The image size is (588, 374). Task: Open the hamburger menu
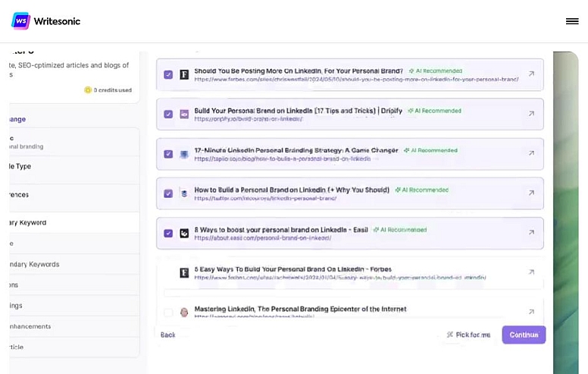point(572,21)
